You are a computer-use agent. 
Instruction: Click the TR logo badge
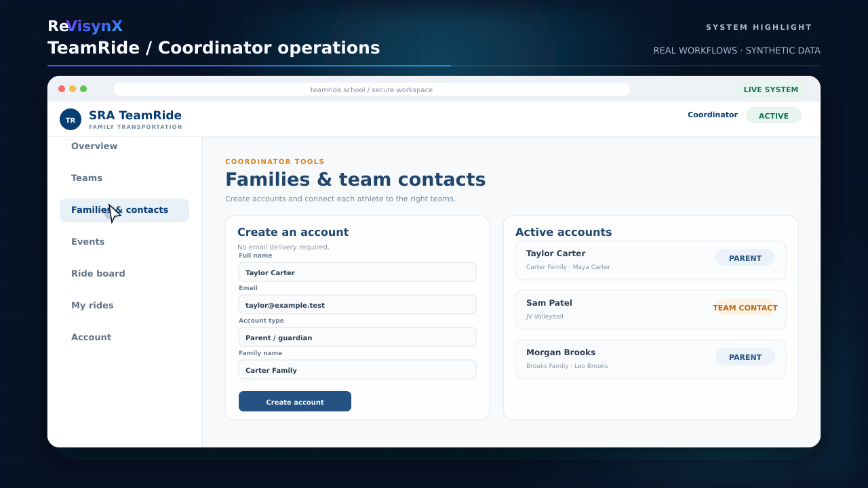click(71, 119)
